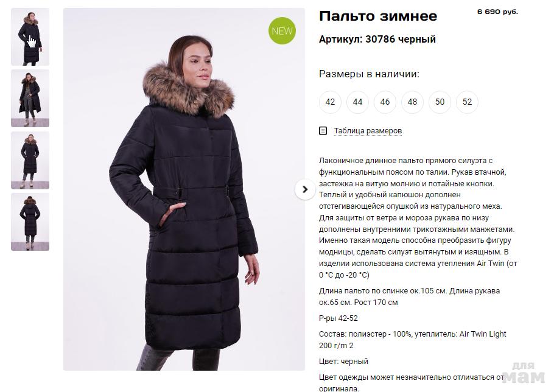This screenshot has height=392, width=554.
Task: Click the Размеры в наличии heading
Action: pyautogui.click(x=369, y=74)
